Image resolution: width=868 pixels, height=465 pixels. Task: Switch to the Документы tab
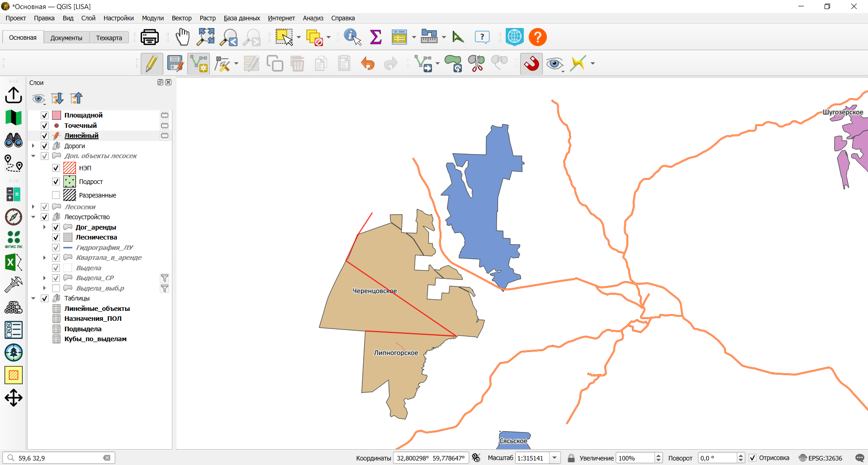click(x=66, y=38)
